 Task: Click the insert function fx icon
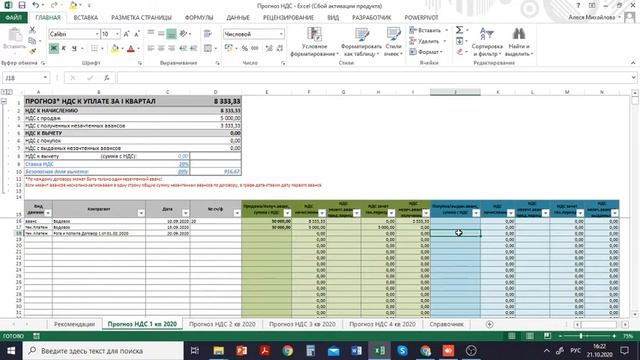[x=107, y=78]
